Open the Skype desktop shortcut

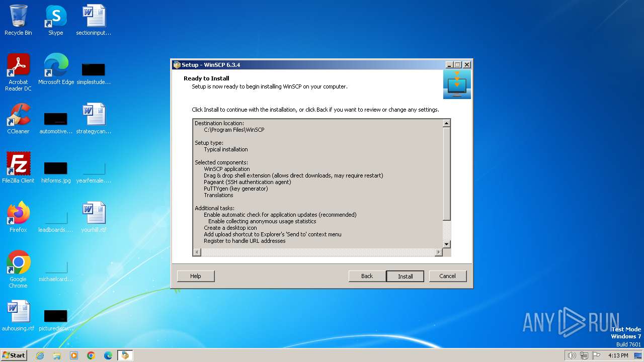tap(56, 20)
